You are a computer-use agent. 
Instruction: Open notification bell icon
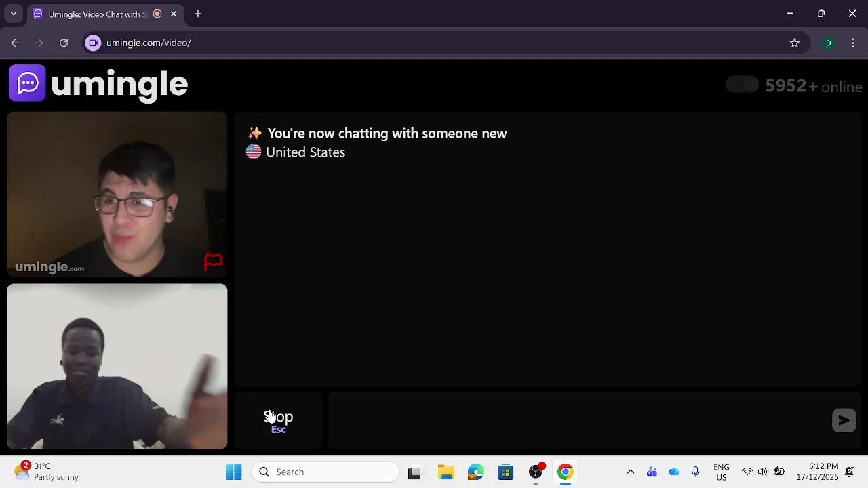(850, 472)
